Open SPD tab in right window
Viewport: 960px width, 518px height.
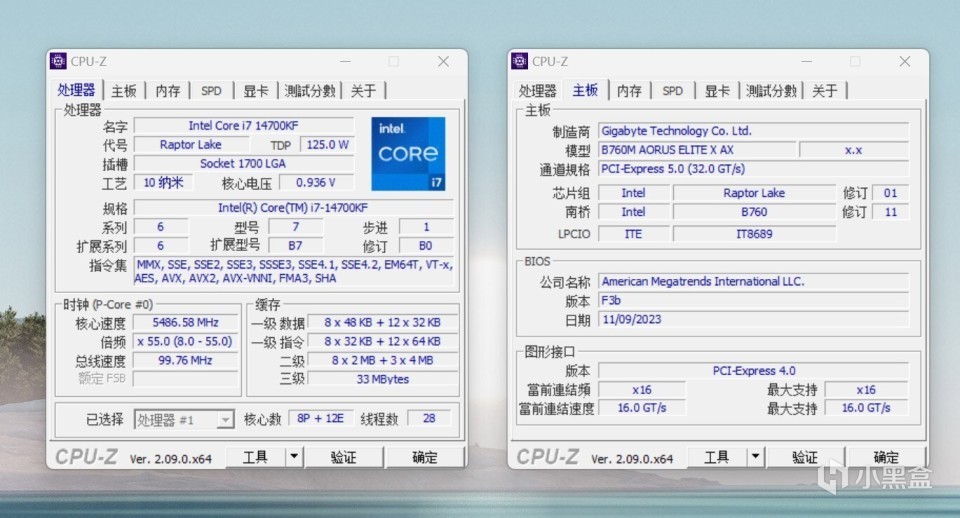(673, 91)
